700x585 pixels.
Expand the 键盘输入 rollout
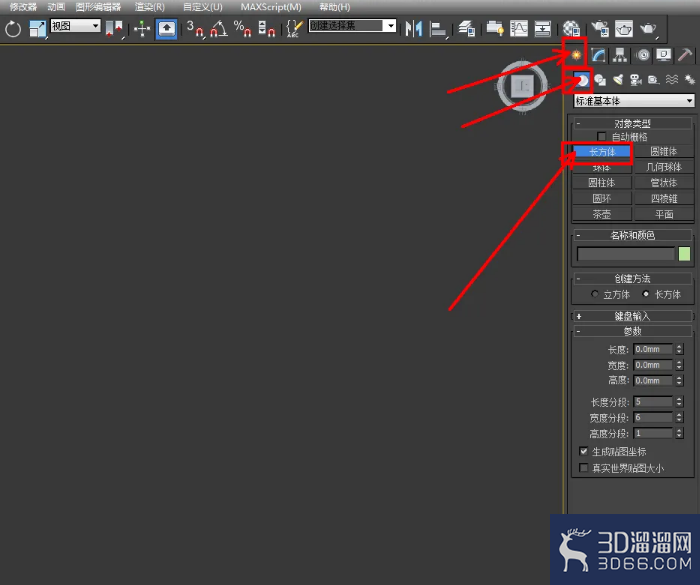pos(633,316)
